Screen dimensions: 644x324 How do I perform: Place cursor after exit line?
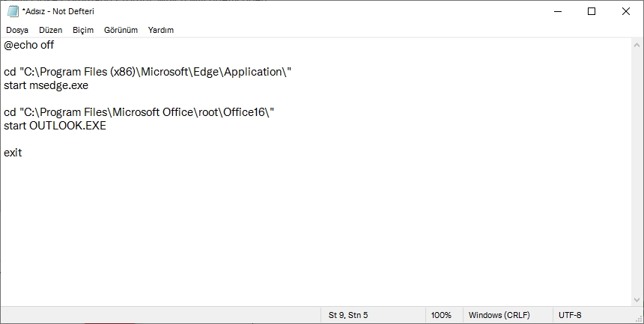click(22, 153)
